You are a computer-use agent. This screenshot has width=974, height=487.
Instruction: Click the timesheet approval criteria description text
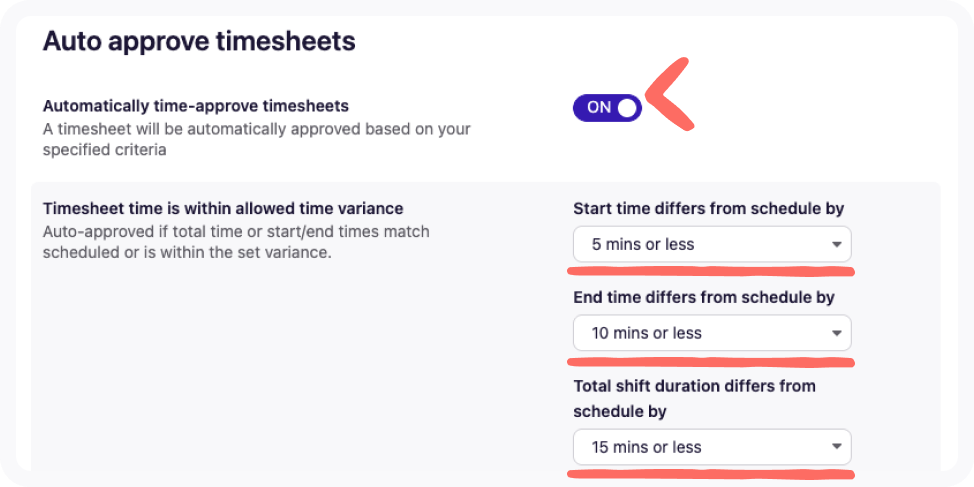pos(256,139)
